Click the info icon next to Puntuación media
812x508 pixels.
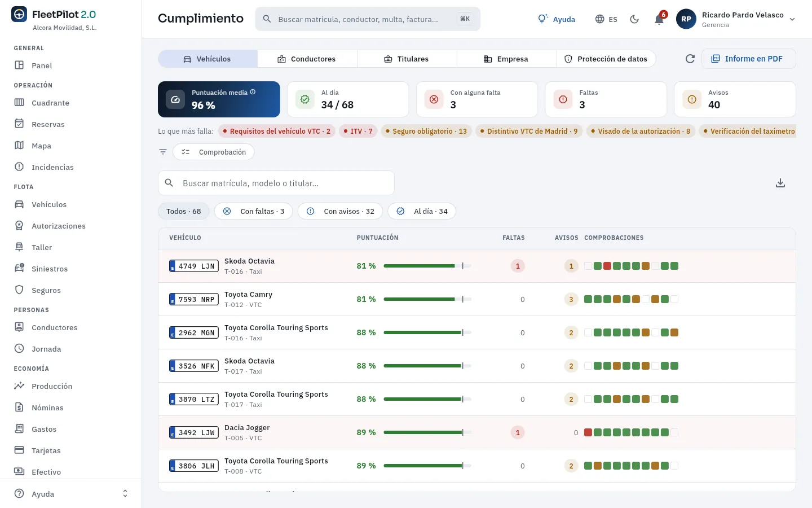[253, 92]
